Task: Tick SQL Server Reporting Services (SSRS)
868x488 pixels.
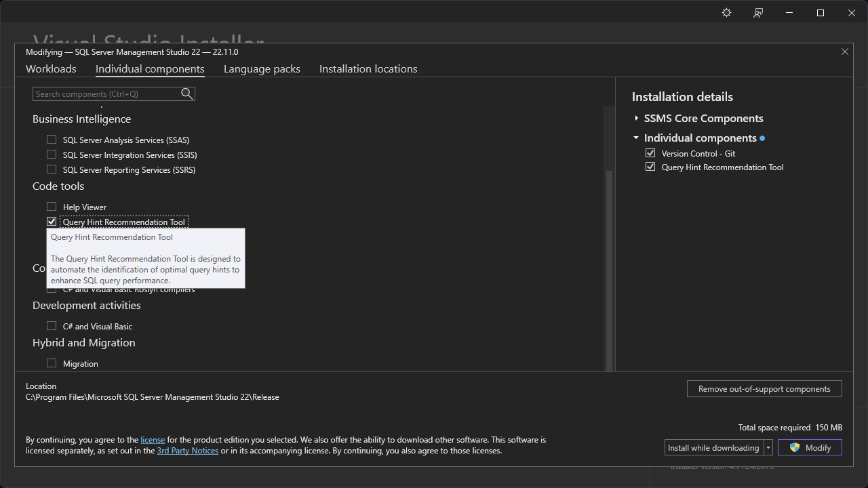Action: pos(52,169)
